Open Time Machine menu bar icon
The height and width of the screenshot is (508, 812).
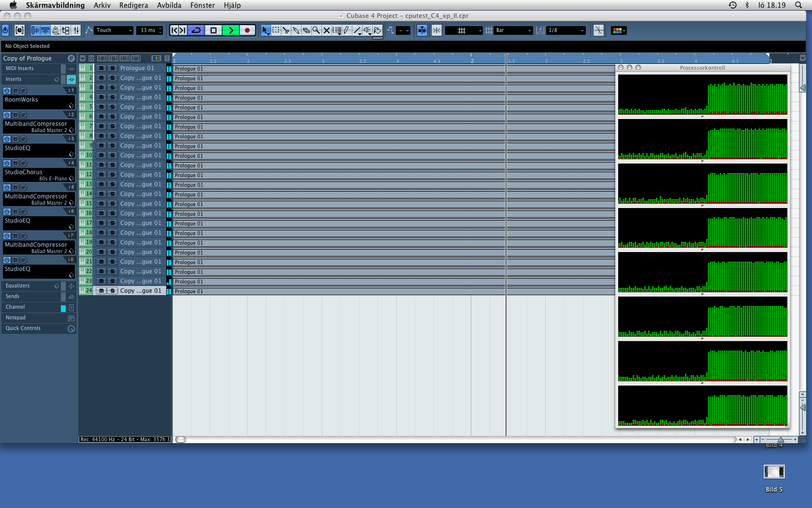pos(733,5)
